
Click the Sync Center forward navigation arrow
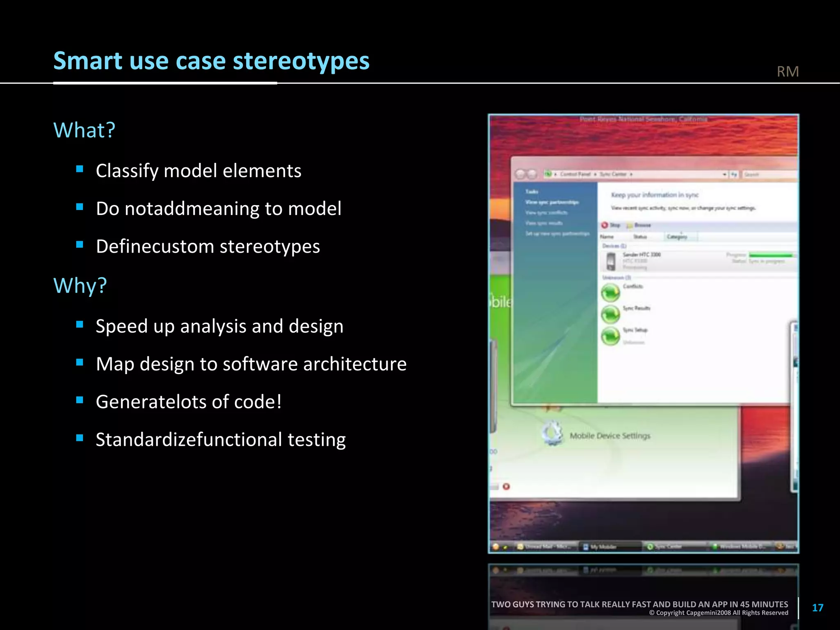[x=532, y=174]
